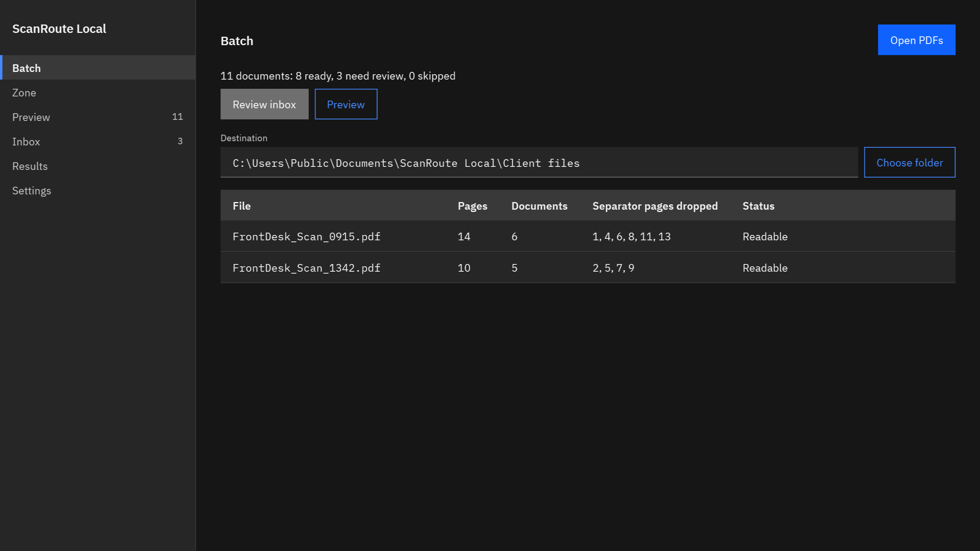980x551 pixels.
Task: Click pages value 10
Action: [x=464, y=268]
